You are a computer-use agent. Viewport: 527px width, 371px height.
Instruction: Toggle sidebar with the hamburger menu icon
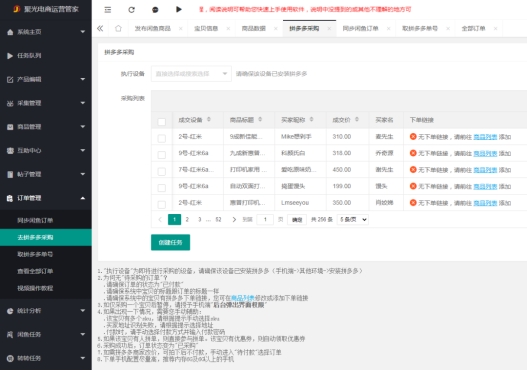(108, 10)
